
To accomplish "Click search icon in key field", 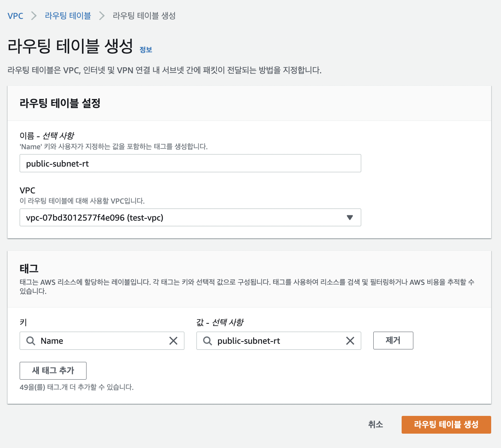I will [x=31, y=341].
